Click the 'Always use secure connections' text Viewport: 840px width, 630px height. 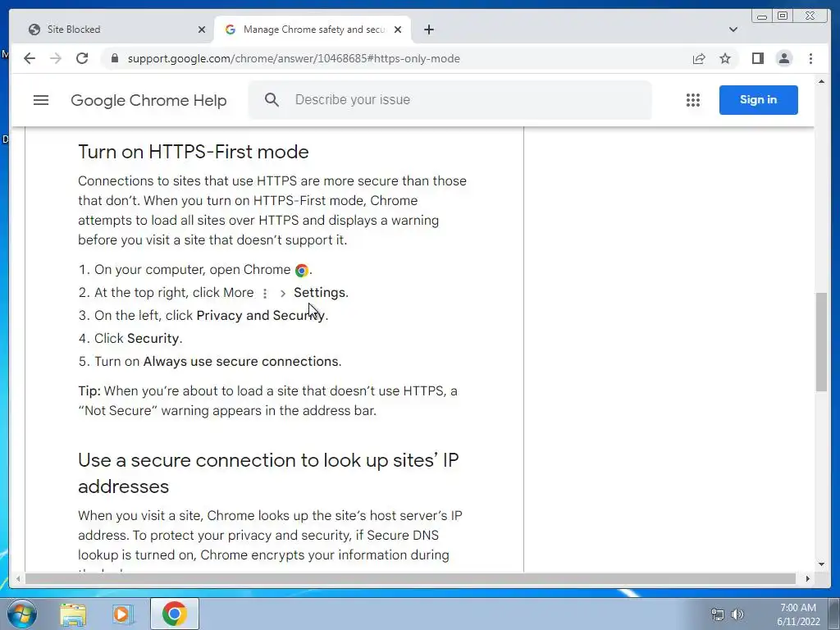click(x=241, y=362)
